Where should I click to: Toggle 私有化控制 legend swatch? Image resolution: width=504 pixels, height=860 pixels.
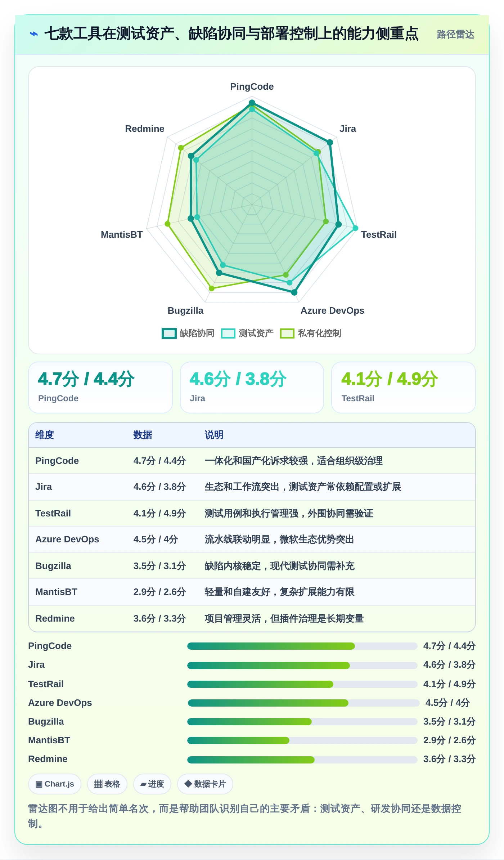point(287,333)
